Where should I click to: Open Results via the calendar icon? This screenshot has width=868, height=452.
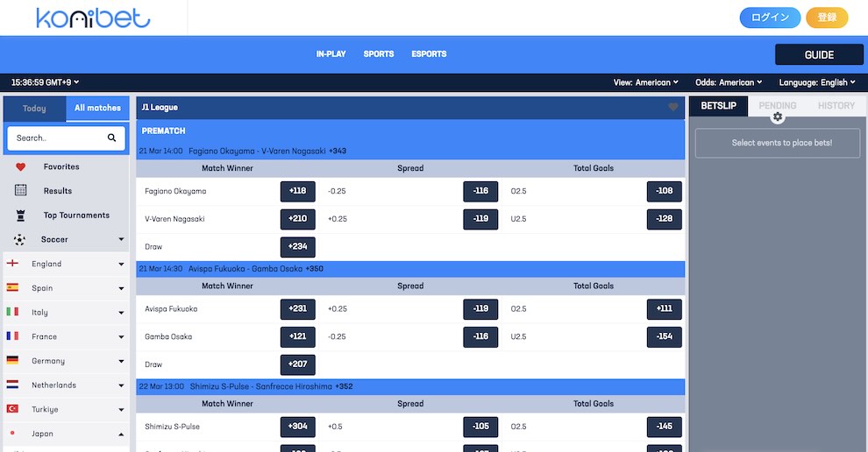tap(20, 190)
